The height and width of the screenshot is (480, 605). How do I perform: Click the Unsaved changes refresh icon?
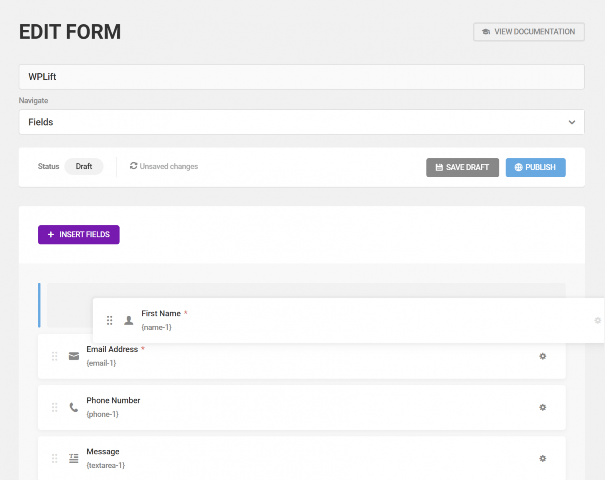[134, 166]
